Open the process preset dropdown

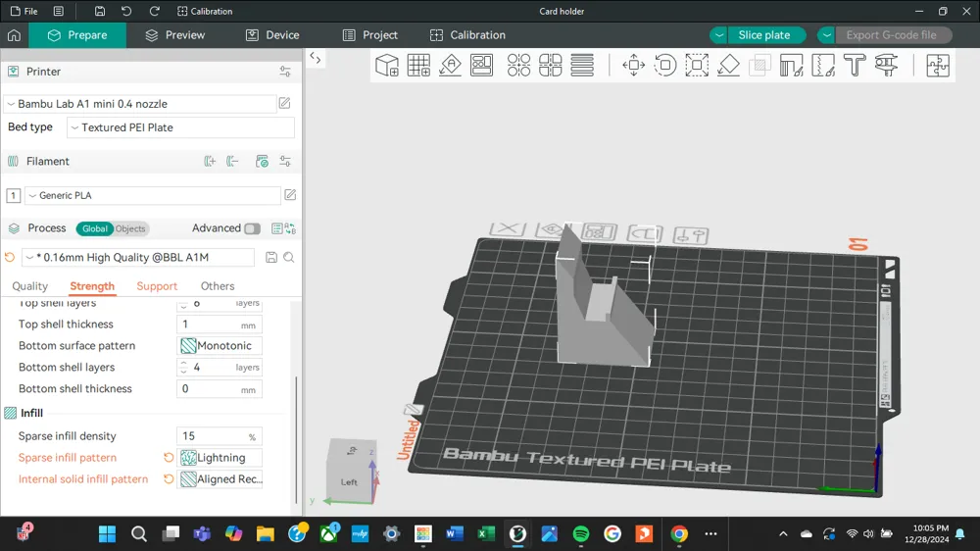point(139,257)
